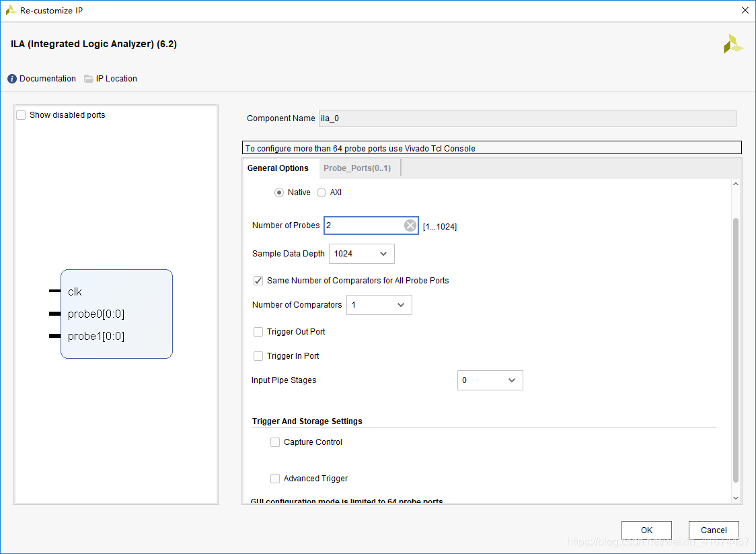Click the IP Location folder icon
756x554 pixels.
tap(89, 79)
